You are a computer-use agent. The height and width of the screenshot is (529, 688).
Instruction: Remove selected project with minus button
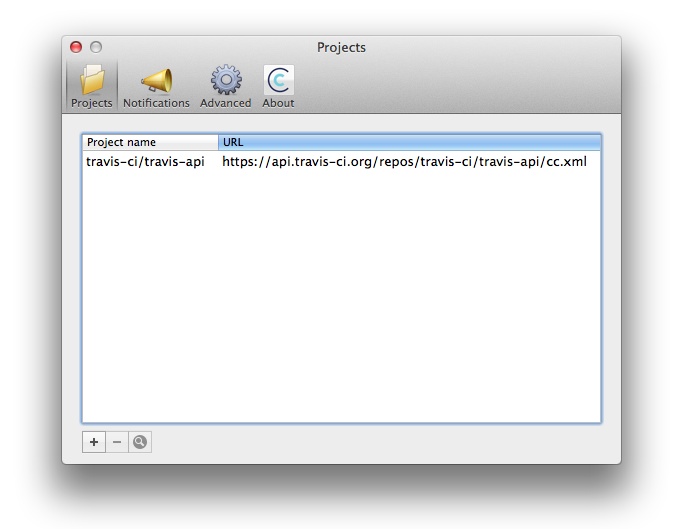pos(117,442)
